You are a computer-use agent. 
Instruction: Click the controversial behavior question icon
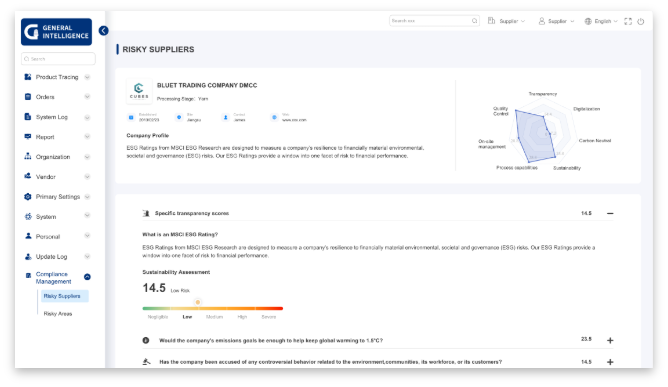point(146,361)
